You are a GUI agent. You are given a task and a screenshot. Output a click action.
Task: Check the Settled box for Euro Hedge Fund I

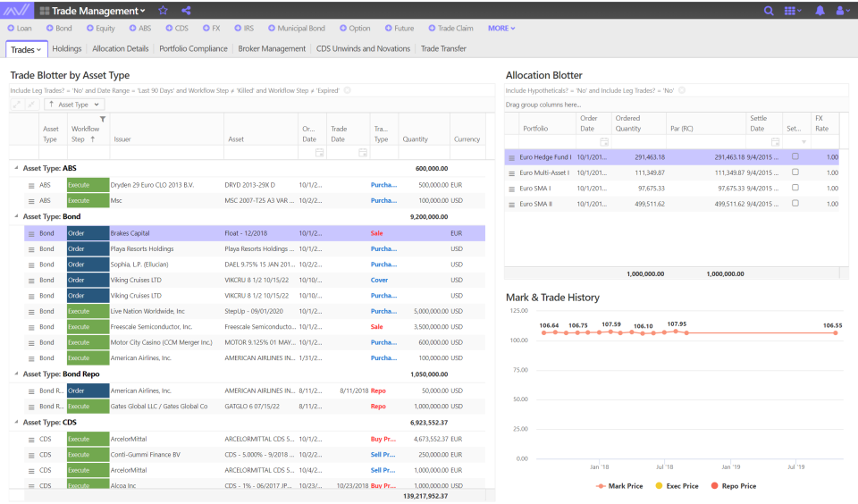tap(795, 156)
